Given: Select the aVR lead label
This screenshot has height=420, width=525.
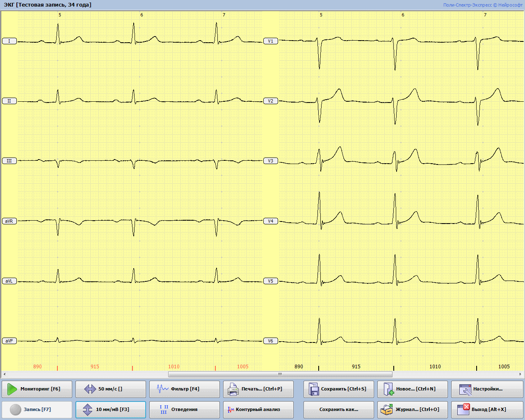Looking at the screenshot, I should tap(9, 221).
